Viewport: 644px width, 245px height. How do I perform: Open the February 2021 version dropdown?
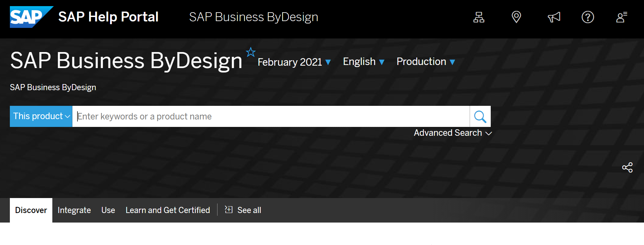[294, 62]
